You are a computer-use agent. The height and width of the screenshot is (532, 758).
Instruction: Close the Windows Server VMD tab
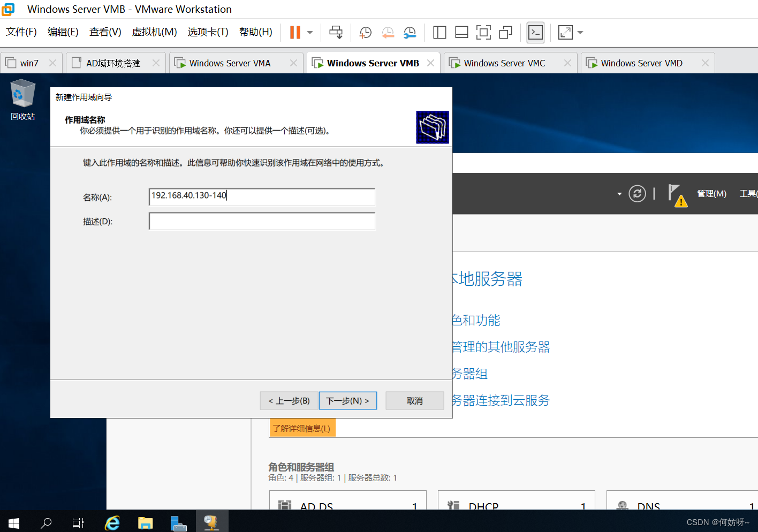[x=705, y=63]
